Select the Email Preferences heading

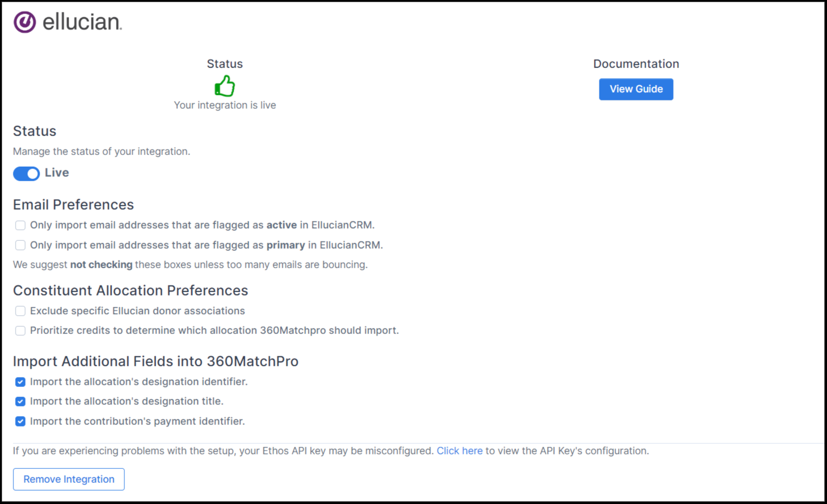pos(73,205)
